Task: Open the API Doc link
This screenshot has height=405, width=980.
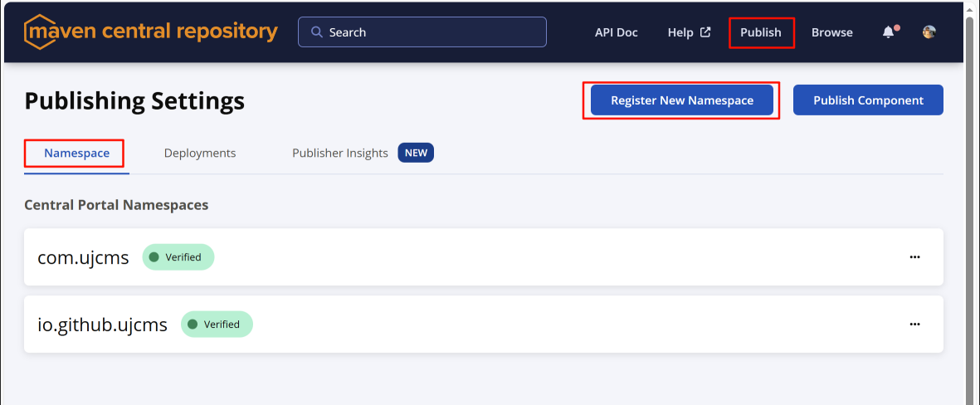Action: point(616,32)
